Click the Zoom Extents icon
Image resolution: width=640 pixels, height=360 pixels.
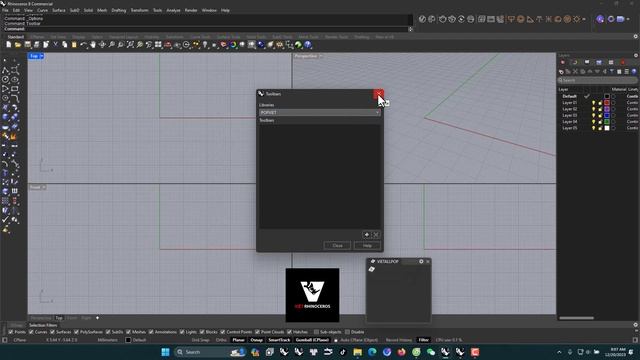pos(130,45)
